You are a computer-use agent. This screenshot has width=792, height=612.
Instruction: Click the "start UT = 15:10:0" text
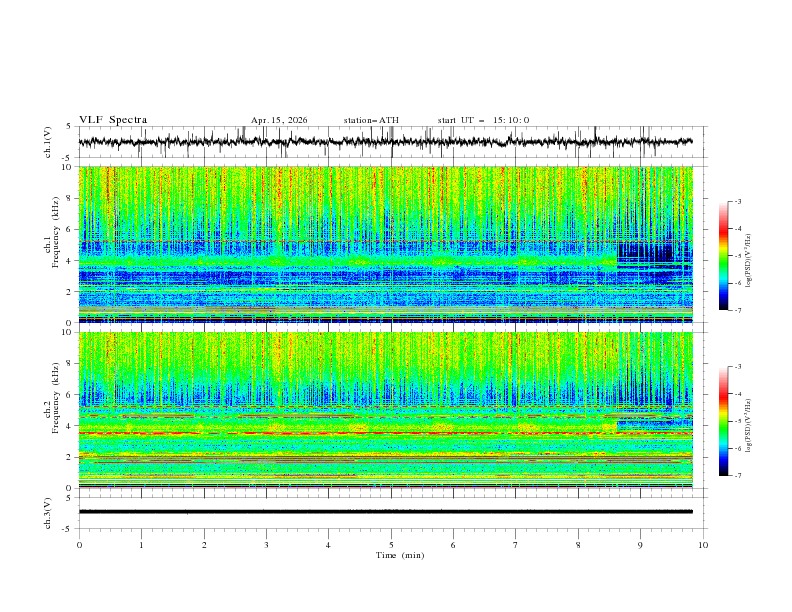(483, 120)
